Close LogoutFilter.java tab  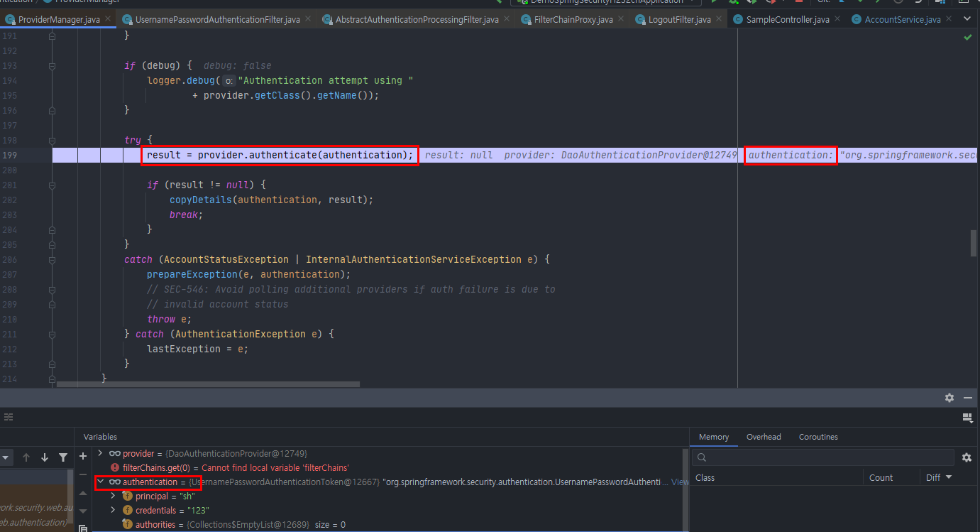point(719,19)
